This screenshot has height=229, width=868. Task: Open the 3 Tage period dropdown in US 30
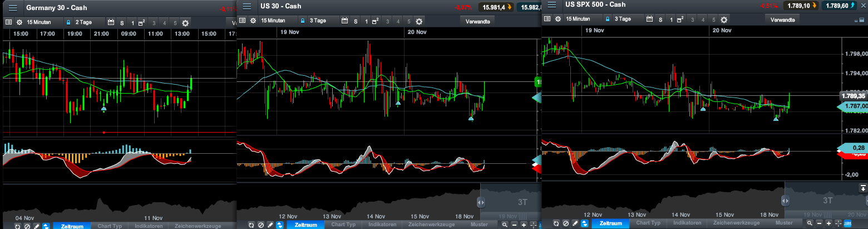pyautogui.click(x=319, y=21)
